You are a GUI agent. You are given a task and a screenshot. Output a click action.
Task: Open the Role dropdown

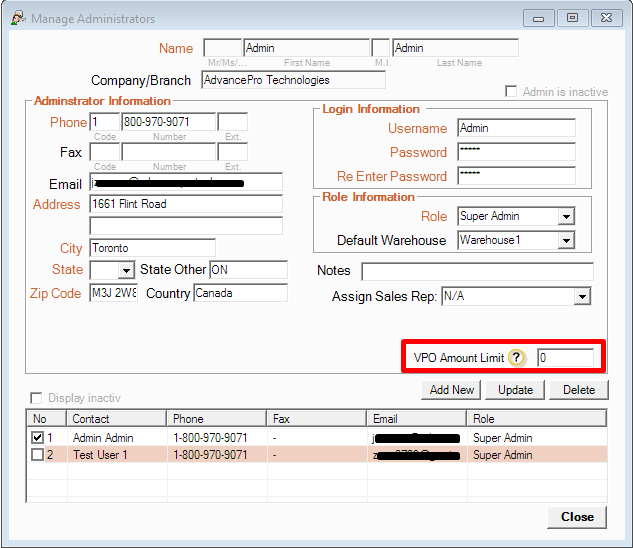click(x=566, y=216)
